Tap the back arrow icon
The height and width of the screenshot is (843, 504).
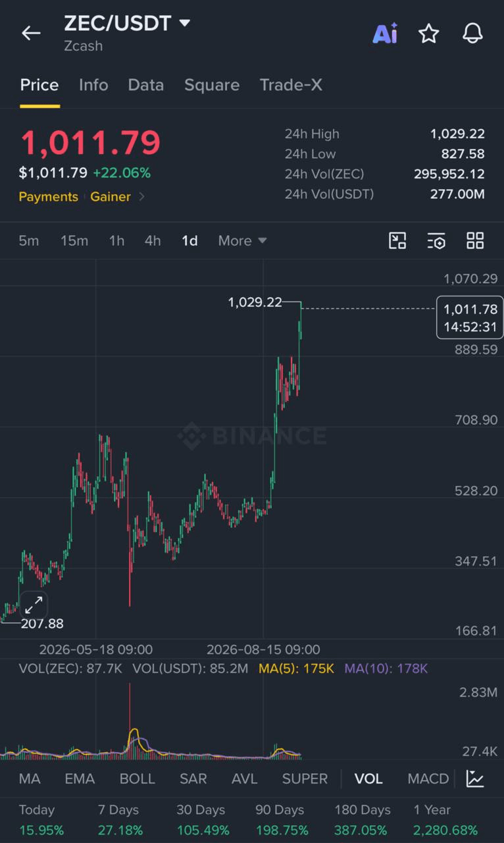(x=31, y=33)
